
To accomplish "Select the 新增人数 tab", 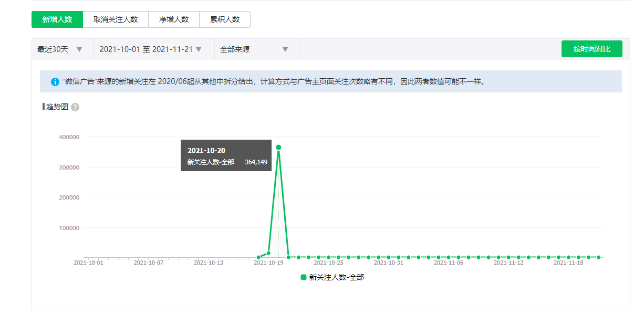I will 57,19.
